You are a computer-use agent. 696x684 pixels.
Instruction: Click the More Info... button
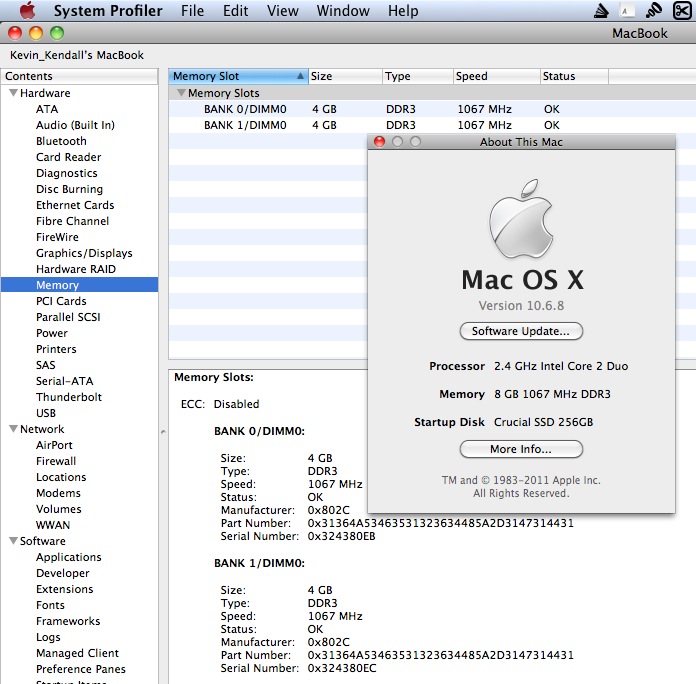point(521,449)
